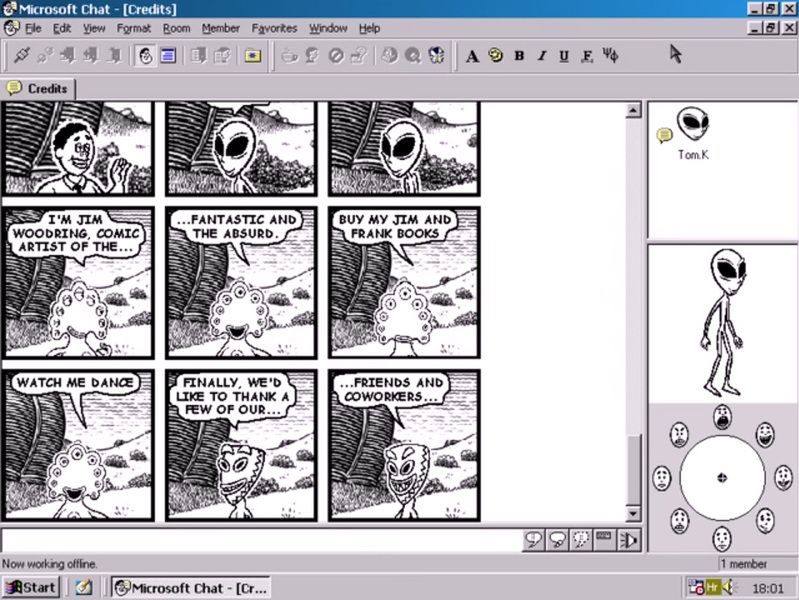This screenshot has height=600, width=799.
Task: Click the Think thought balloon button
Action: point(557,540)
